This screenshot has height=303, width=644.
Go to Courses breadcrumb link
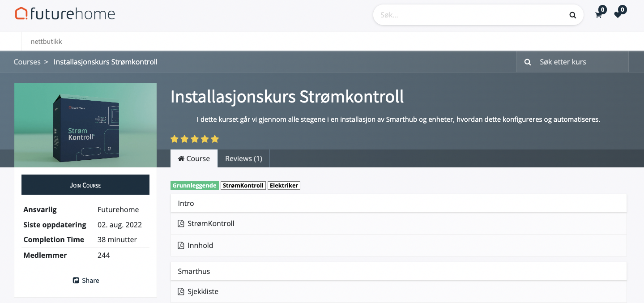pos(27,62)
